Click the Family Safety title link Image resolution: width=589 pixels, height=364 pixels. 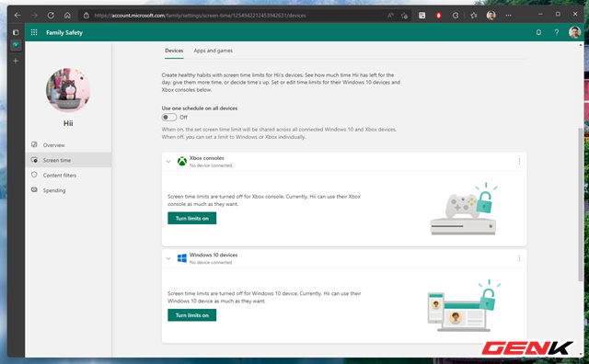click(64, 33)
